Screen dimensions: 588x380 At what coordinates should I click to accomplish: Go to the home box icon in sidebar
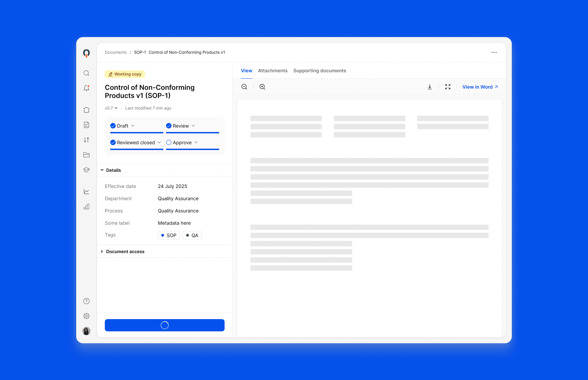point(86,110)
